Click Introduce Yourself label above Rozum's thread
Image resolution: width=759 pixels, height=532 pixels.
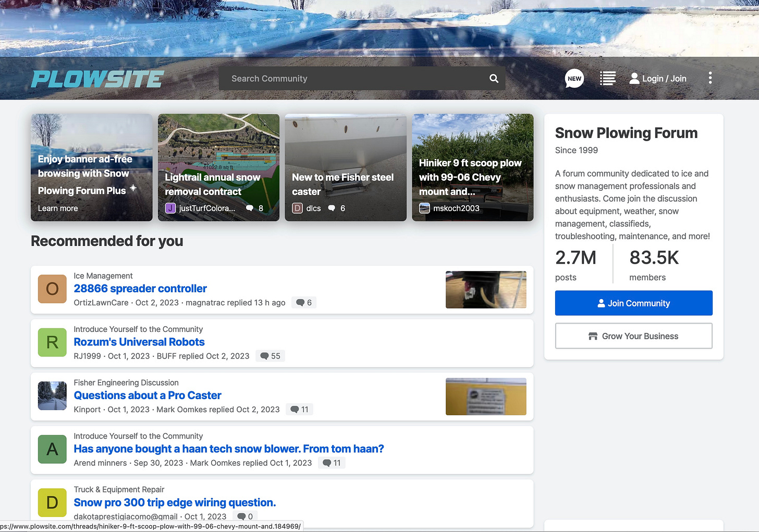(x=138, y=329)
